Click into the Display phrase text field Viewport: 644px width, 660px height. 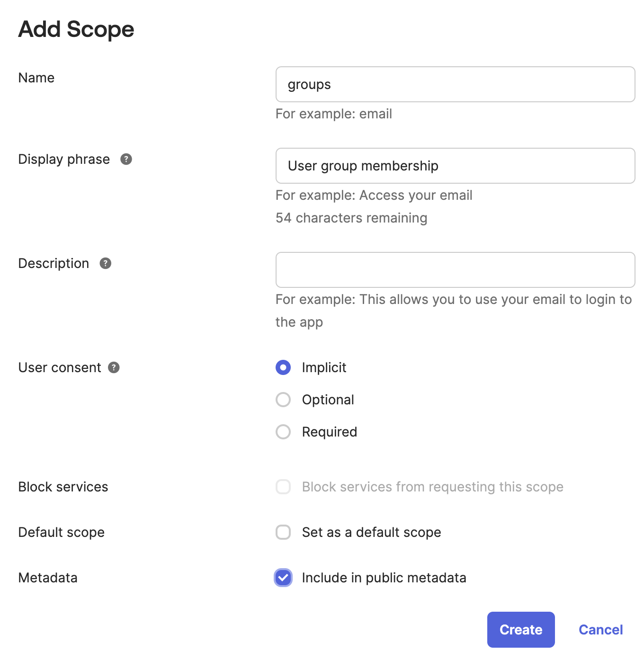click(x=455, y=166)
